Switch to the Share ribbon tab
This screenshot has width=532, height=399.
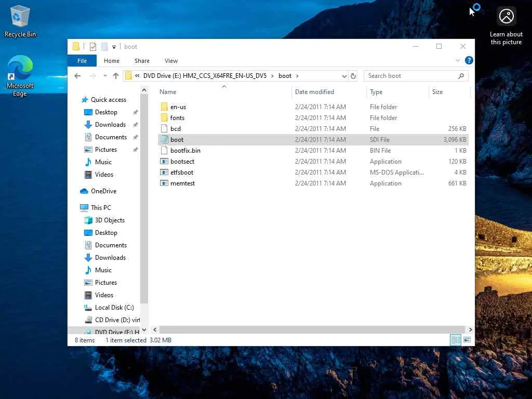(x=142, y=61)
